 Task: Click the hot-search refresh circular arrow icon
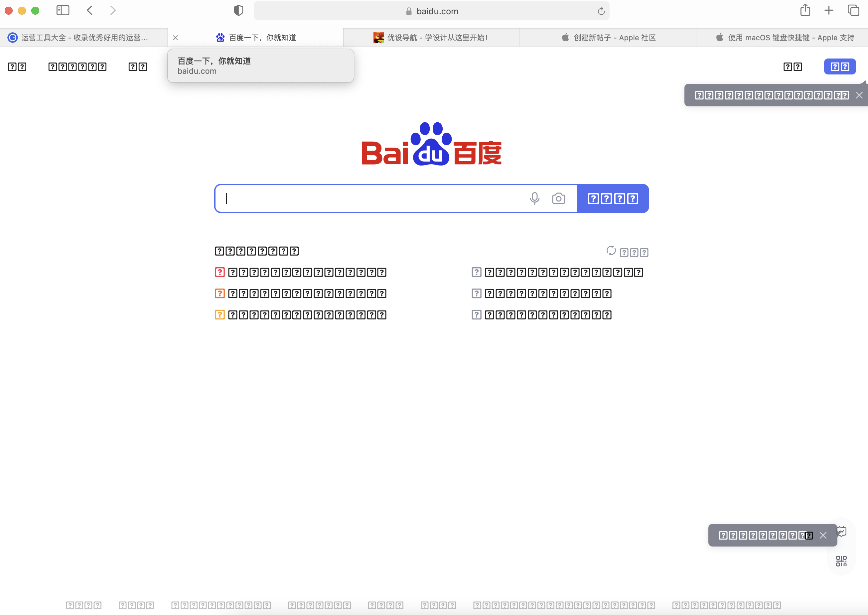click(x=611, y=250)
